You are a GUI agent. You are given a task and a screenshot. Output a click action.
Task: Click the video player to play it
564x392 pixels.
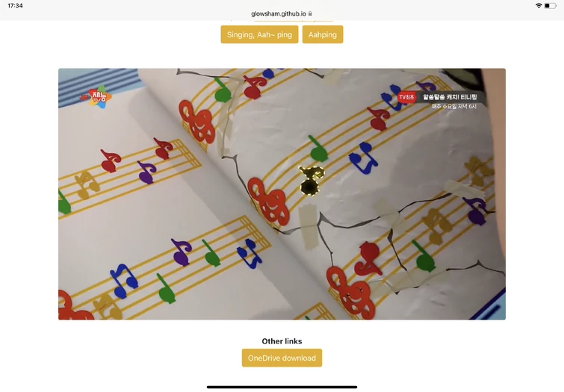point(282,194)
